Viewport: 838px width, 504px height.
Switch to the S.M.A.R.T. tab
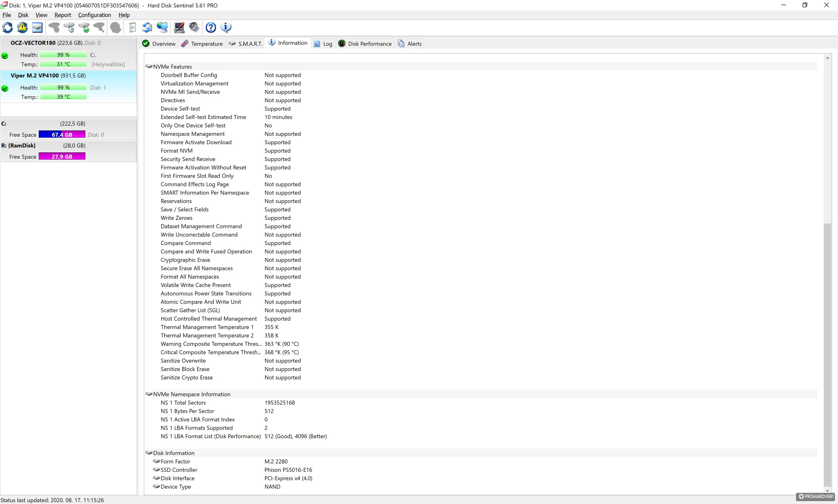coord(245,44)
